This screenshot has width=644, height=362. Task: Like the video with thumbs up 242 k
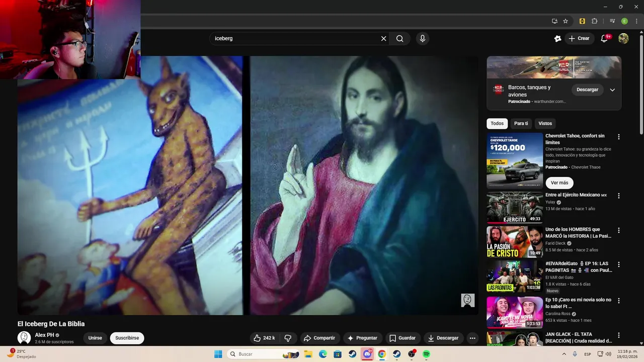click(265, 338)
